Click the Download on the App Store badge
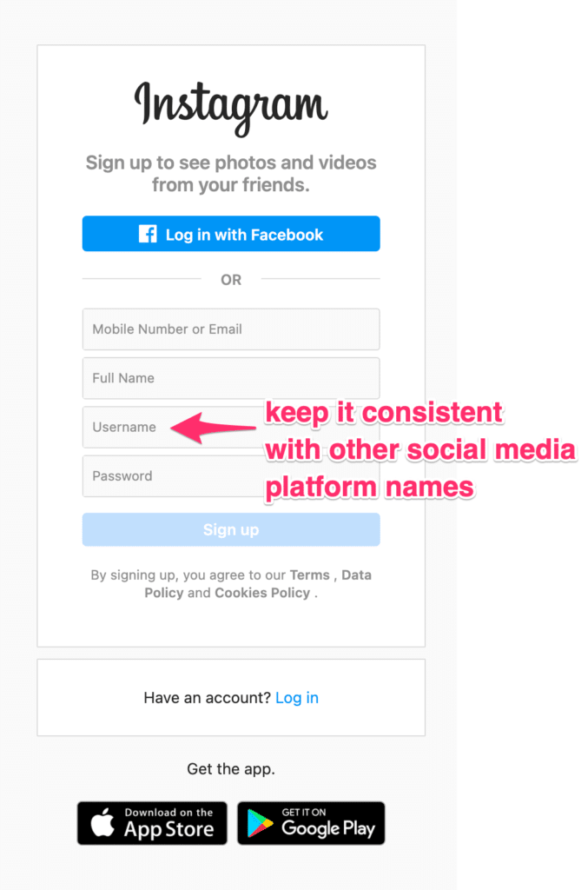The image size is (588, 890). (x=152, y=823)
